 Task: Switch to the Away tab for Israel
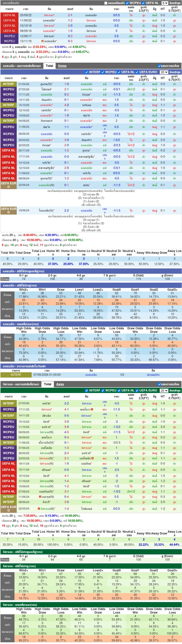pyautogui.click(x=60, y=384)
